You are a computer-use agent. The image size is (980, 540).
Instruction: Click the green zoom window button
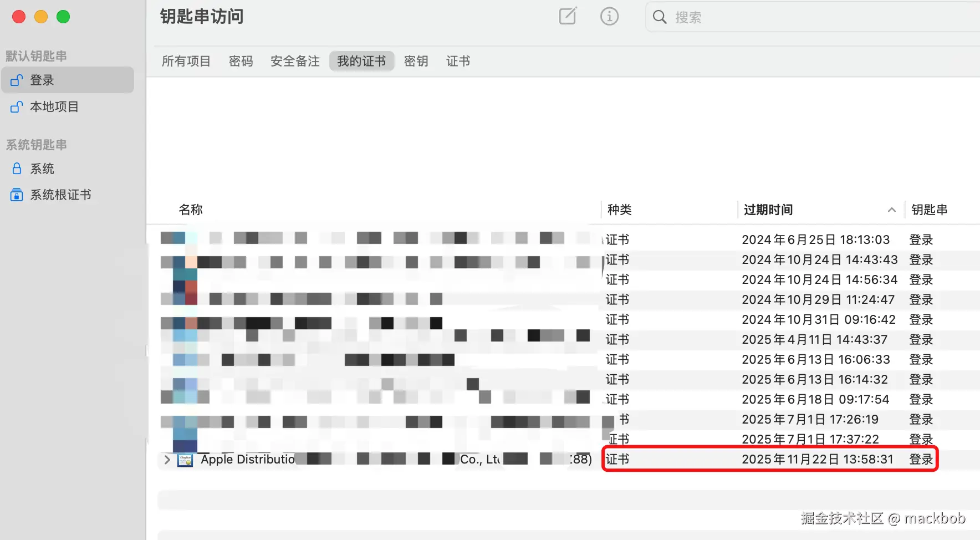tap(63, 17)
